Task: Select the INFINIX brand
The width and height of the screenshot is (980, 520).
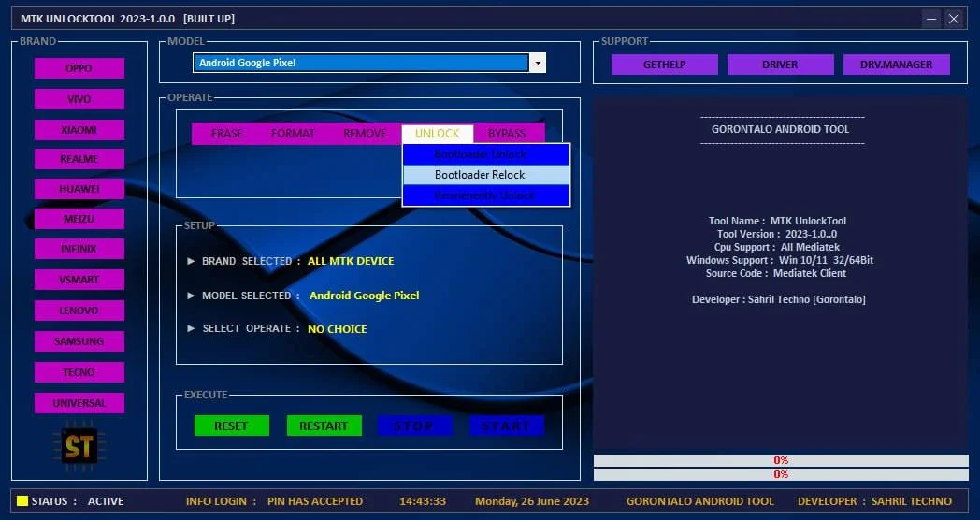Action: point(79,249)
